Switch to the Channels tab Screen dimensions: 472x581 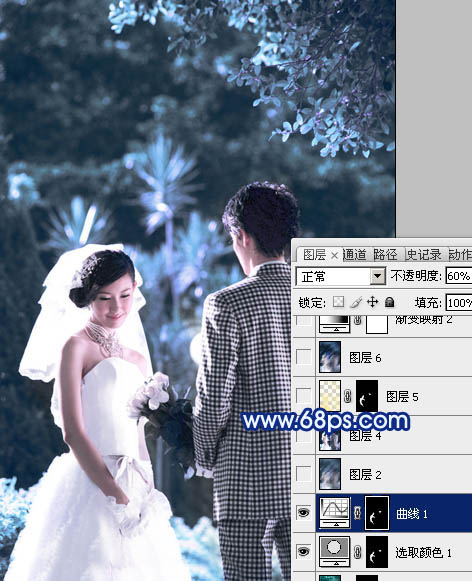click(355, 255)
